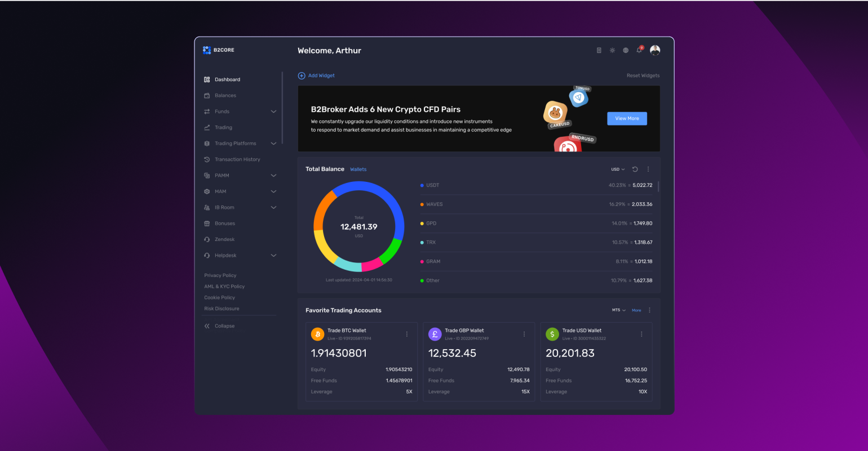
Task: Click the PAMM sidebar icon
Action: [207, 176]
